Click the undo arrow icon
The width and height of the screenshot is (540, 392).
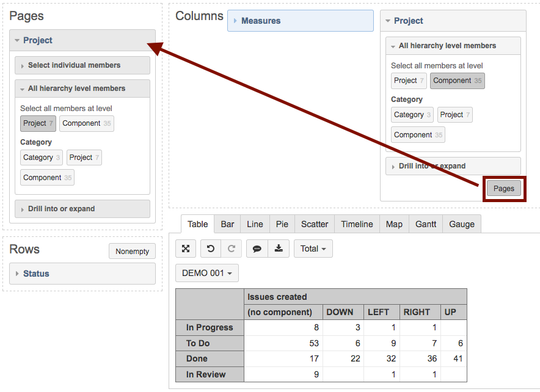coord(210,248)
